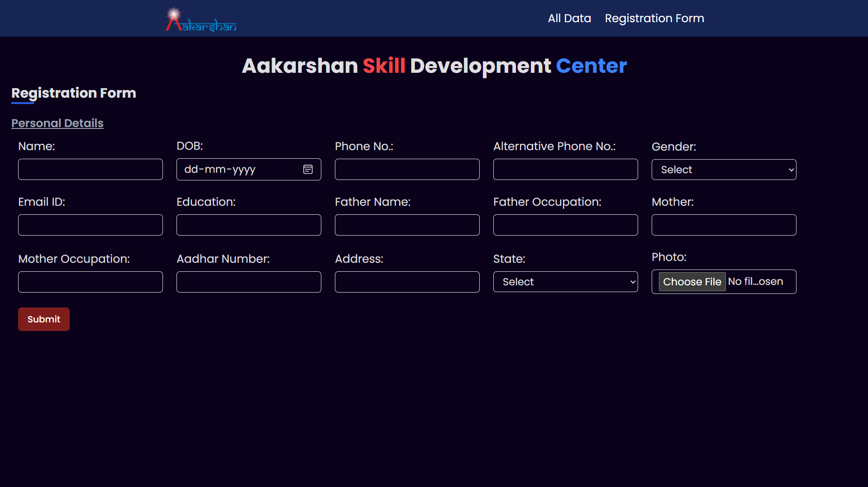
Task: Open Registration Form nav link
Action: [654, 18]
